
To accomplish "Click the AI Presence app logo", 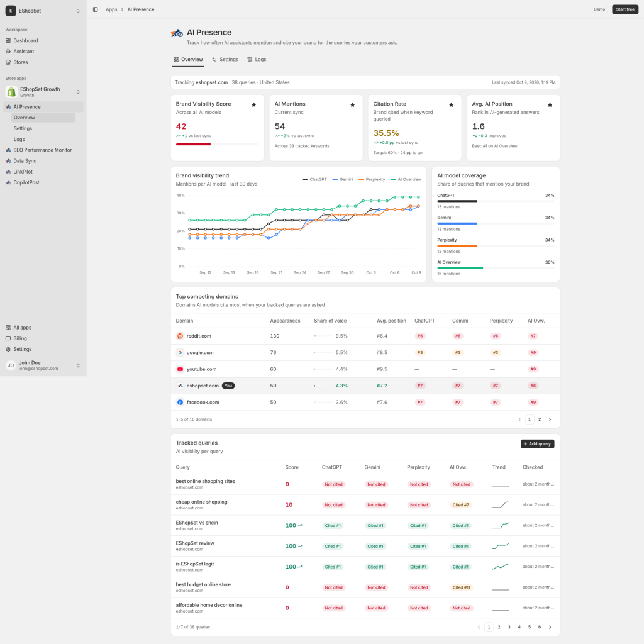I will point(177,33).
